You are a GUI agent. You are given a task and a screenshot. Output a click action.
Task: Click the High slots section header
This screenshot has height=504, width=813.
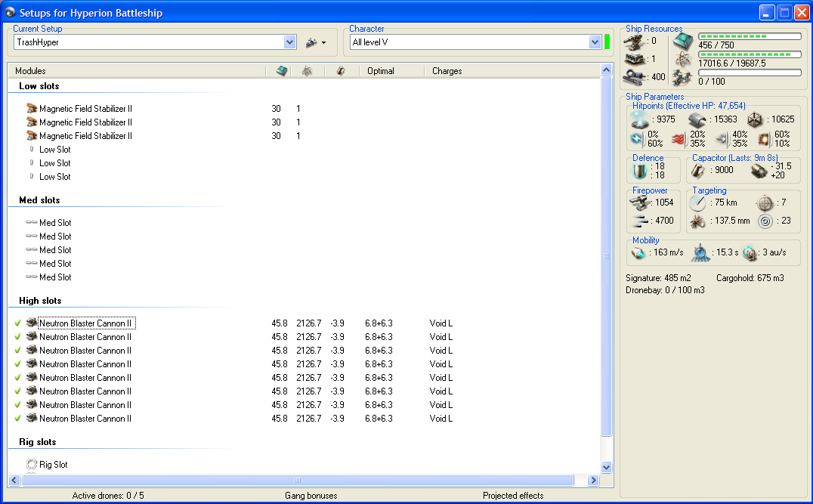tap(40, 301)
